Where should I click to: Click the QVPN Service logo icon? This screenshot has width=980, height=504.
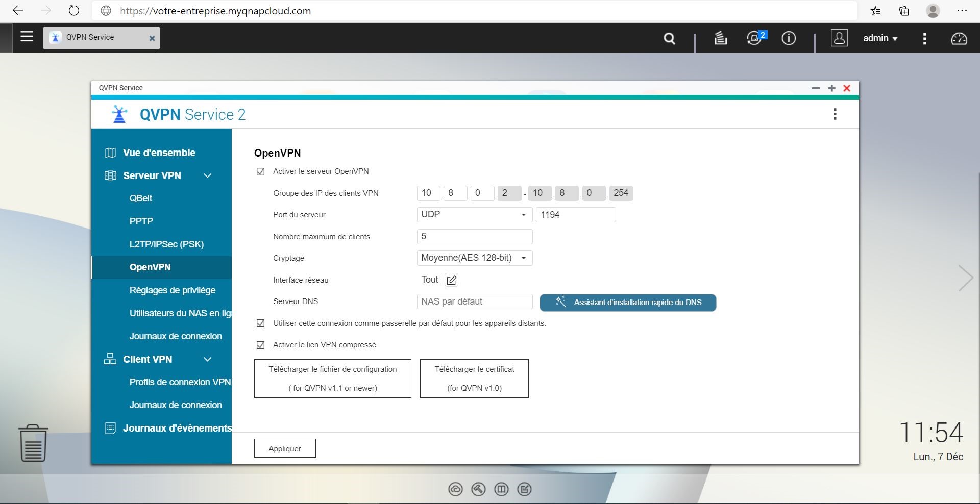119,114
